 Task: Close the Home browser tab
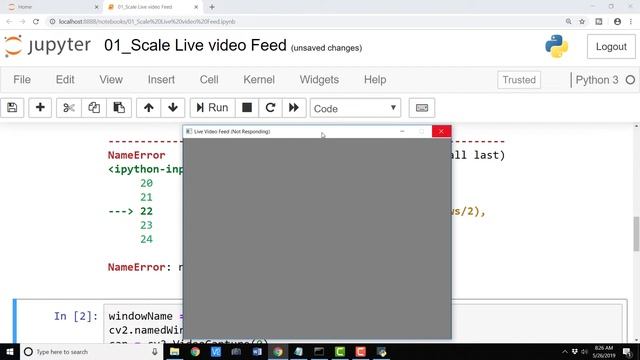(x=96, y=7)
